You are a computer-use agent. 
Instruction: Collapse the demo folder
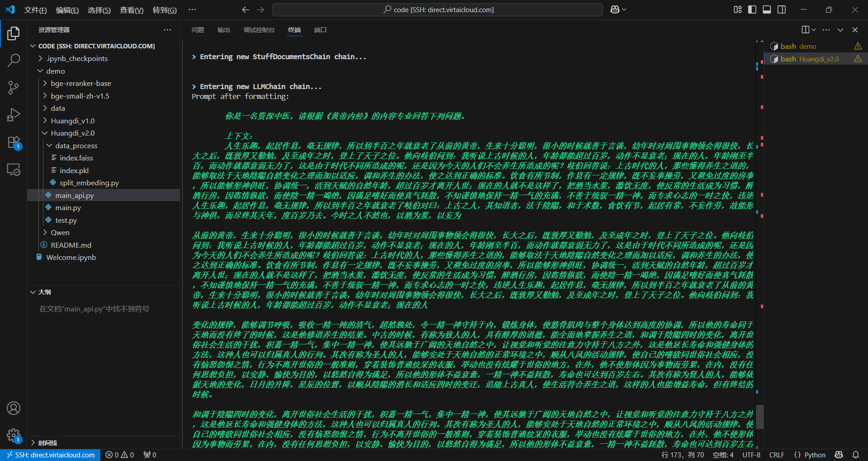click(x=40, y=71)
